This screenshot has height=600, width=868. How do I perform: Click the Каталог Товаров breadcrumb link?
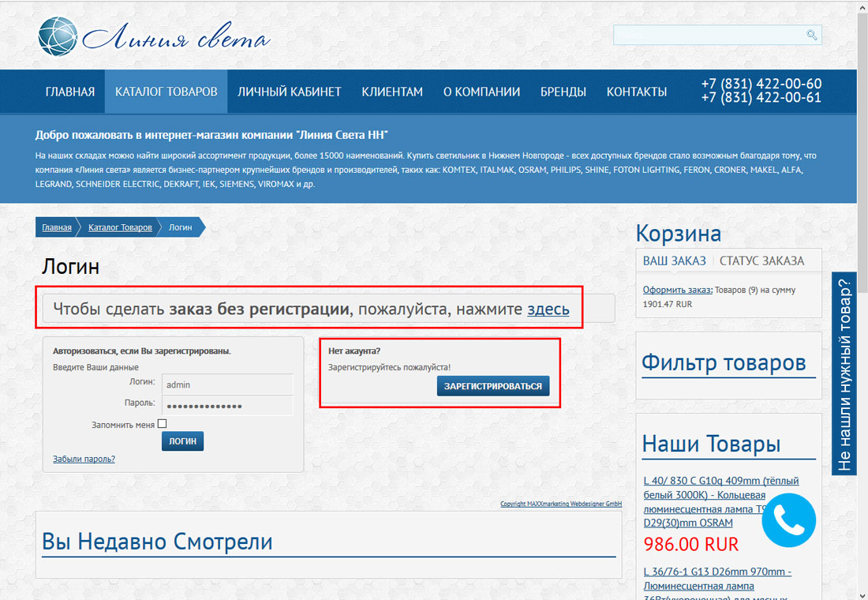click(120, 227)
